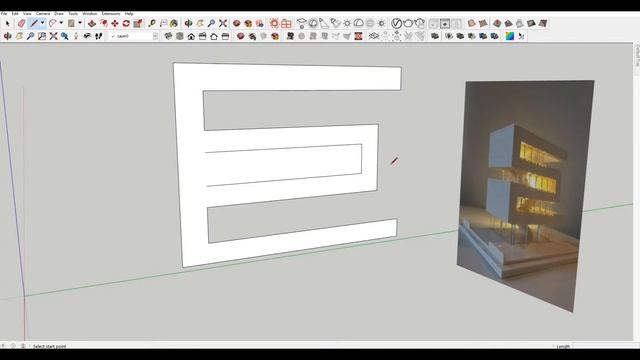Choose the Text label tool

pos(163,24)
